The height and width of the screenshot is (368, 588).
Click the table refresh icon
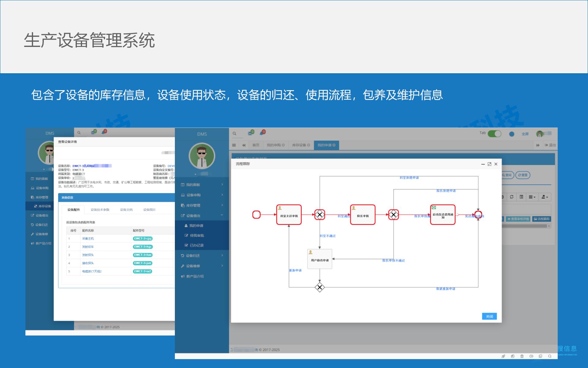coord(511,197)
